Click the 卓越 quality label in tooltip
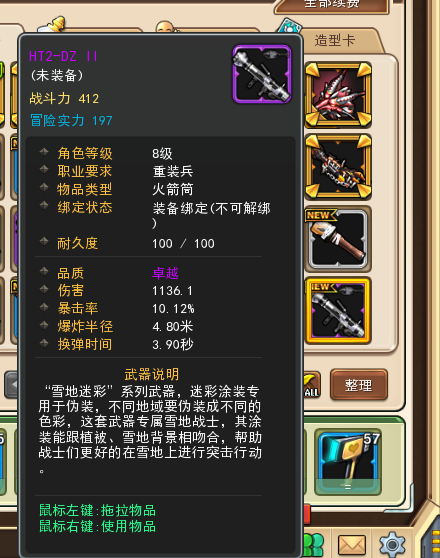 click(165, 273)
